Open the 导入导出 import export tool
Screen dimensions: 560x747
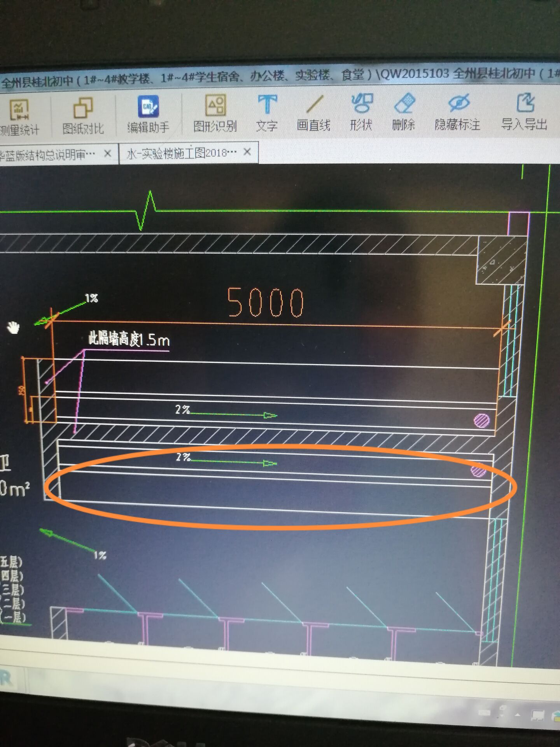tap(525, 112)
